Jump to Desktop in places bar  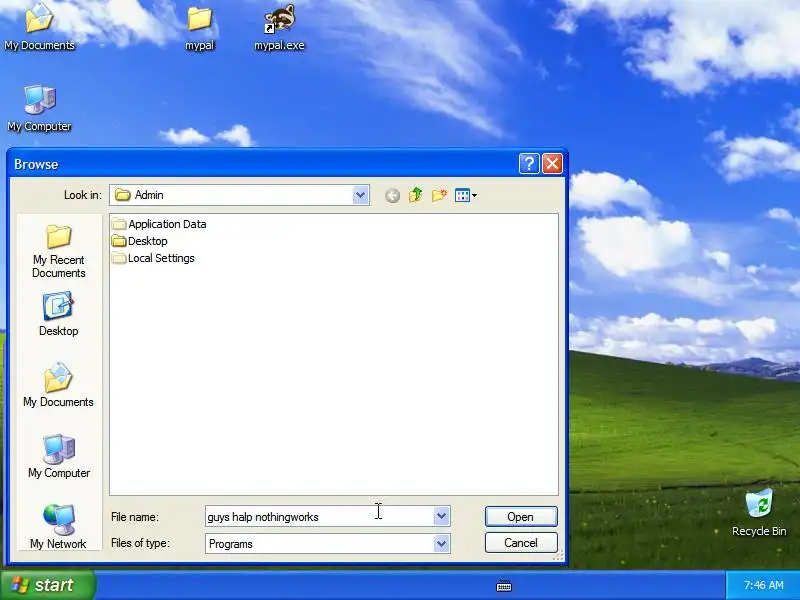[x=59, y=314]
